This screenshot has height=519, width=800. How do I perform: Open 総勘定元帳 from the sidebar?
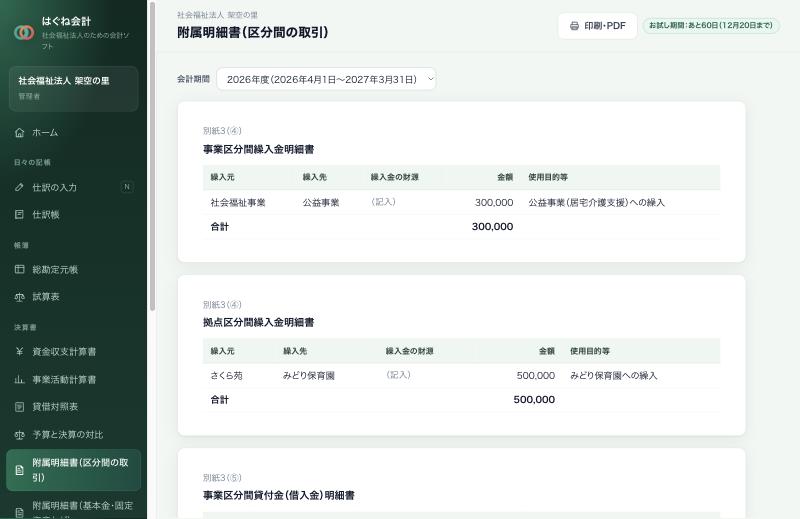(73, 269)
